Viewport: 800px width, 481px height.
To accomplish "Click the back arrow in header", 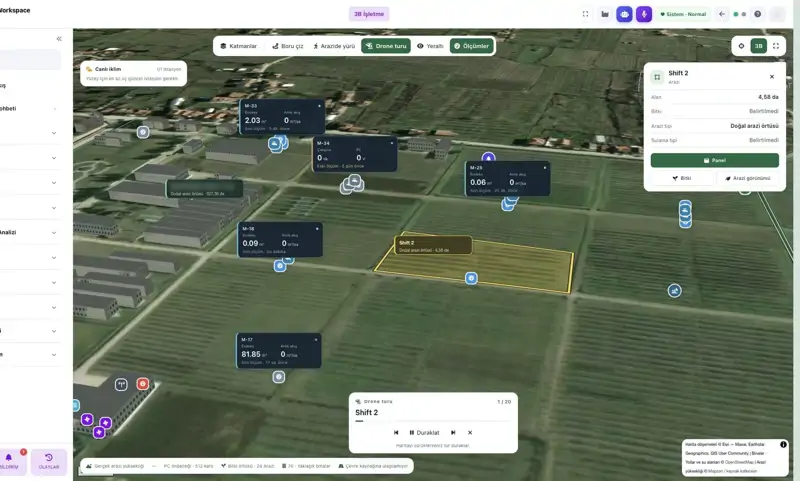I will click(x=721, y=14).
